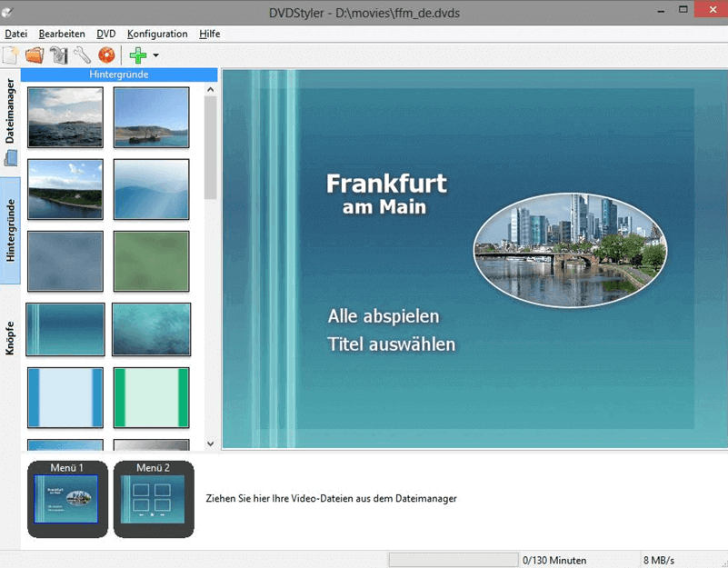Click the Alle abspielen menu button
This screenshot has height=568, width=728.
pyautogui.click(x=384, y=316)
